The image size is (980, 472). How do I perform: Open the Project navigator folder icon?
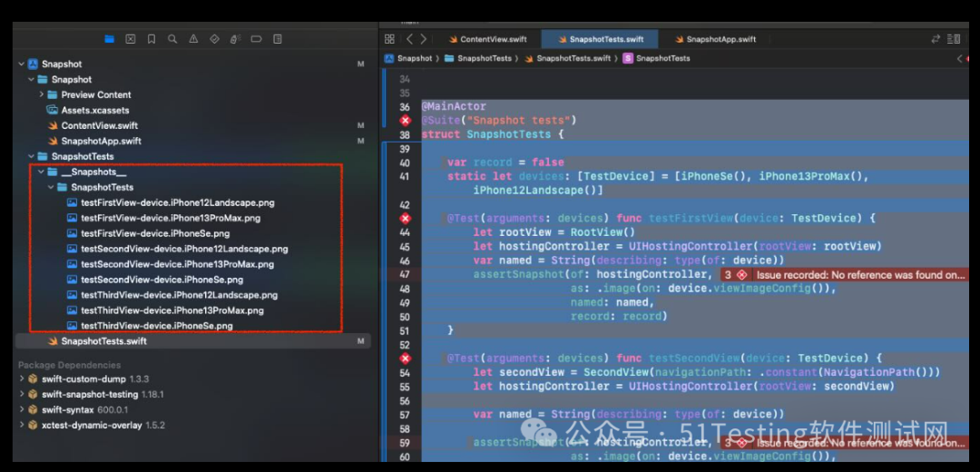110,39
